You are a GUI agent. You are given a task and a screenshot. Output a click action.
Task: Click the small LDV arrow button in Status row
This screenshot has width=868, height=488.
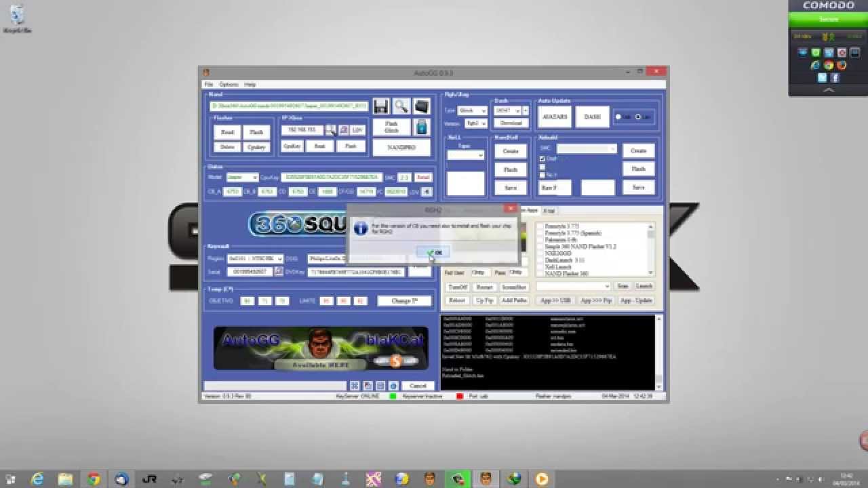tap(427, 192)
